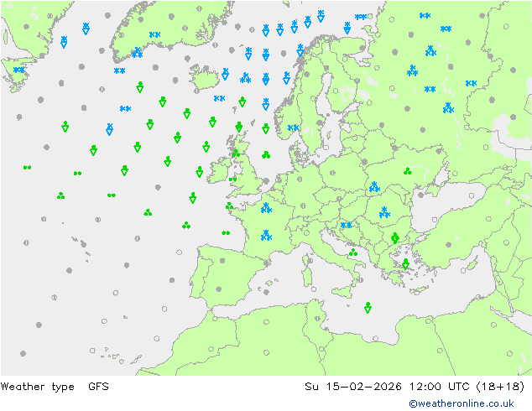Image resolution: width=532 pixels, height=411 pixels.
Task: Click the snow symbol on the Greenland interior
Action: pyautogui.click(x=154, y=34)
